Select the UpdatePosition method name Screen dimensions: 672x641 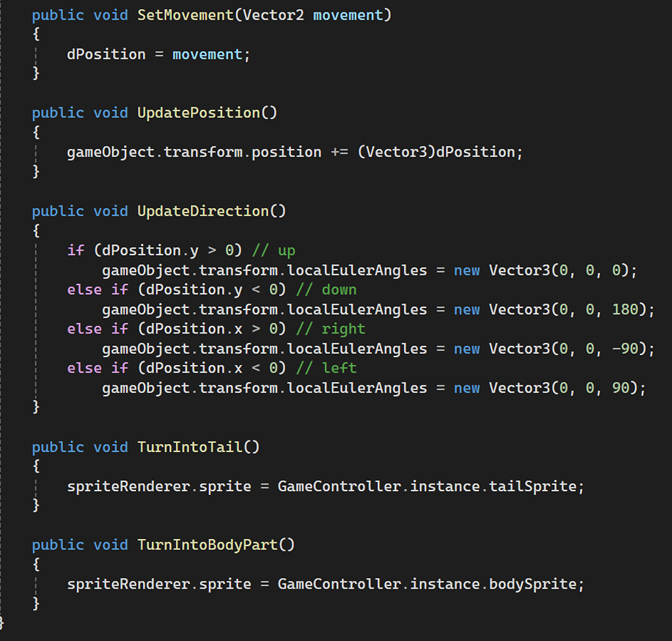pyautogui.click(x=198, y=113)
